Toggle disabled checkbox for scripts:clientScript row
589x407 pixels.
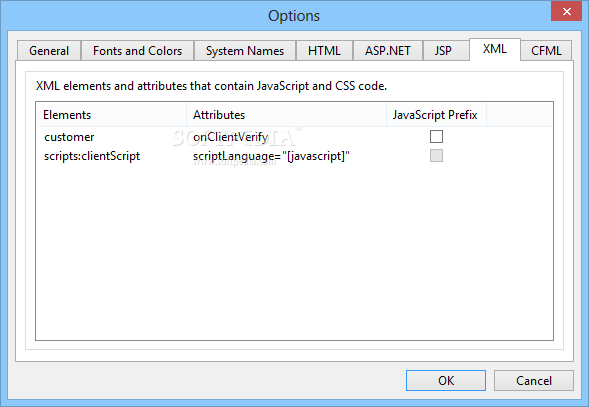click(436, 156)
